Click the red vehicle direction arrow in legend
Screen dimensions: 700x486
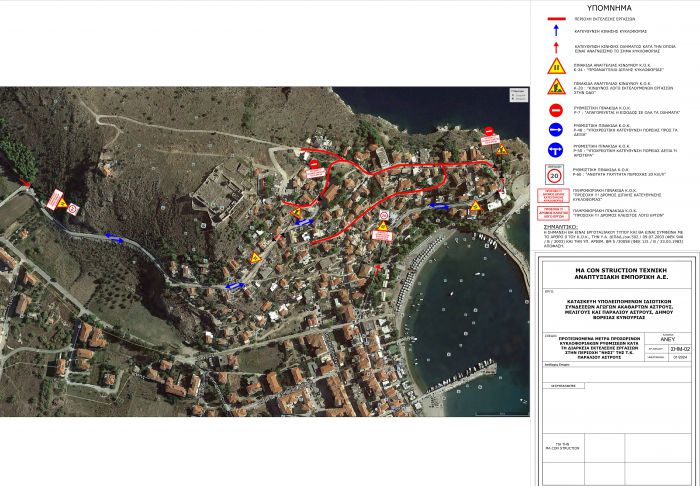click(x=556, y=48)
